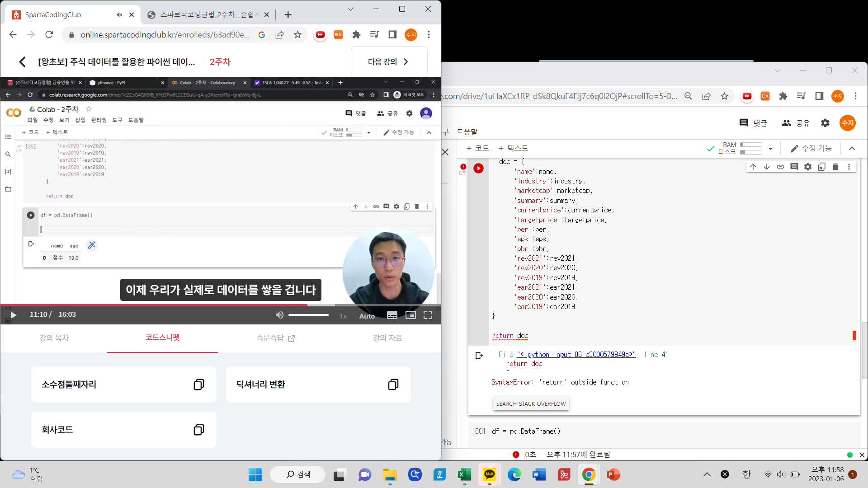The image size is (868, 488).
Task: Run the Colab cell with error
Action: pos(478,168)
